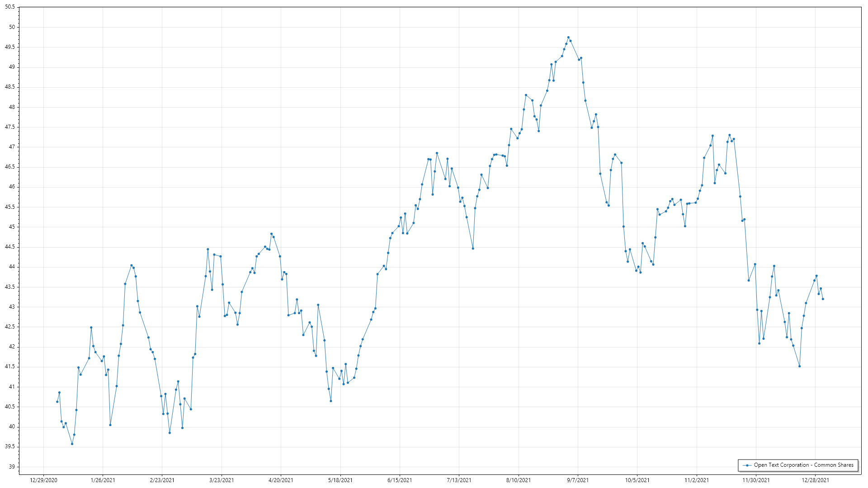Click the 50.5 y-axis label
Viewport: 868px width, 488px height.
point(10,7)
